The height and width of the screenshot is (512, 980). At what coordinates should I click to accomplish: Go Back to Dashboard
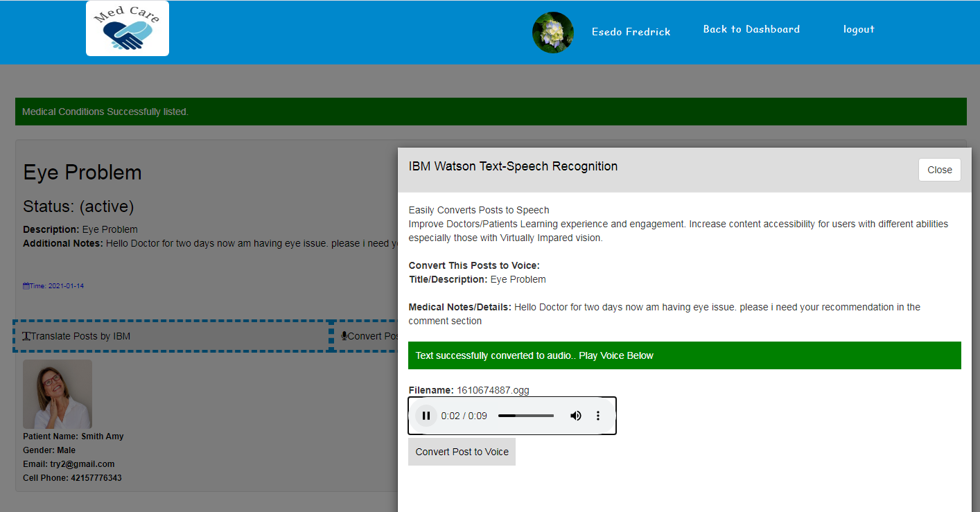click(x=751, y=29)
